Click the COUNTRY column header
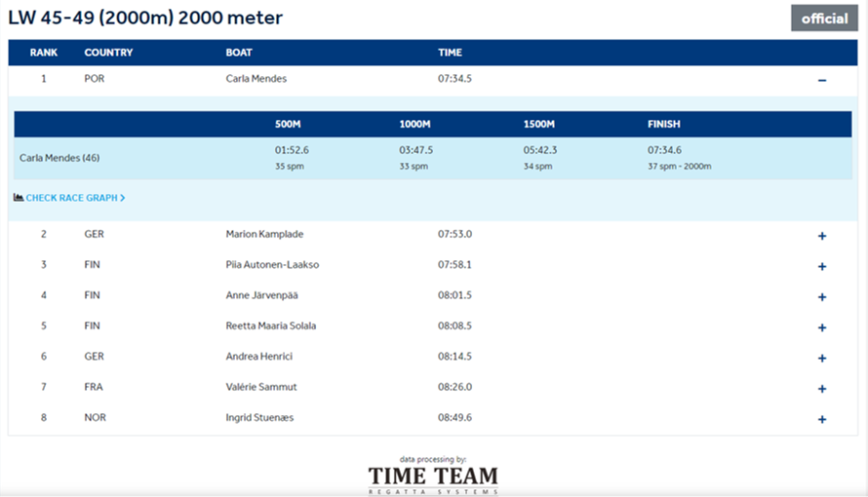Image resolution: width=868 pixels, height=497 pixels. click(108, 53)
